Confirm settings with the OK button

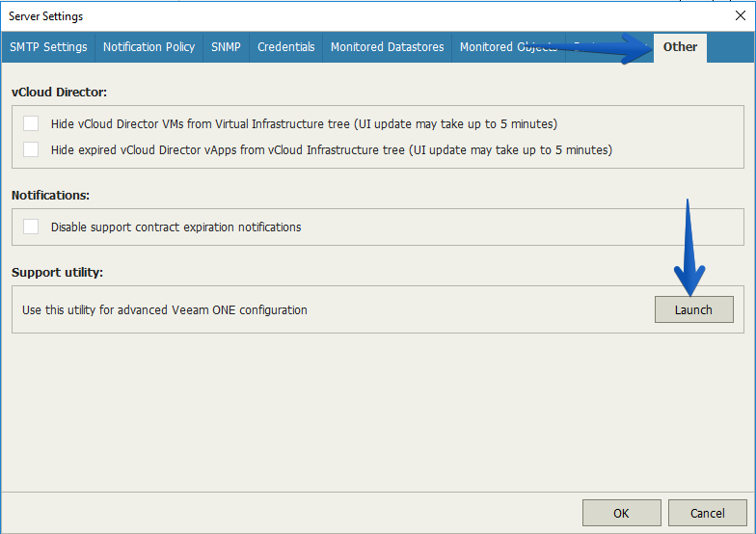click(621, 513)
